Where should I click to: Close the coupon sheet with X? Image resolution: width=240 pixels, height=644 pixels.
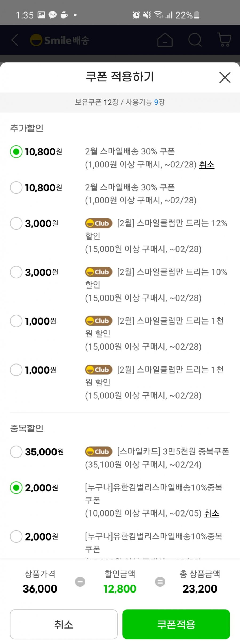click(x=225, y=77)
